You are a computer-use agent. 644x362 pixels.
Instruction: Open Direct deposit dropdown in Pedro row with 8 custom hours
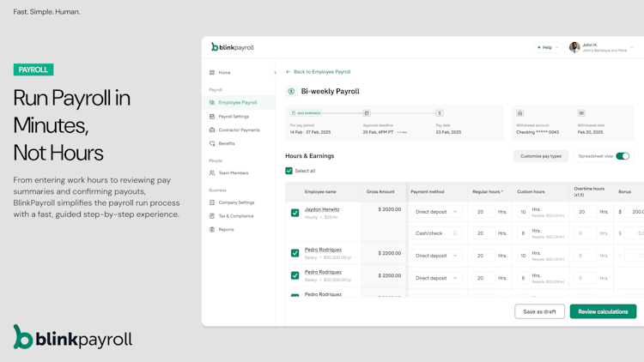pos(436,278)
